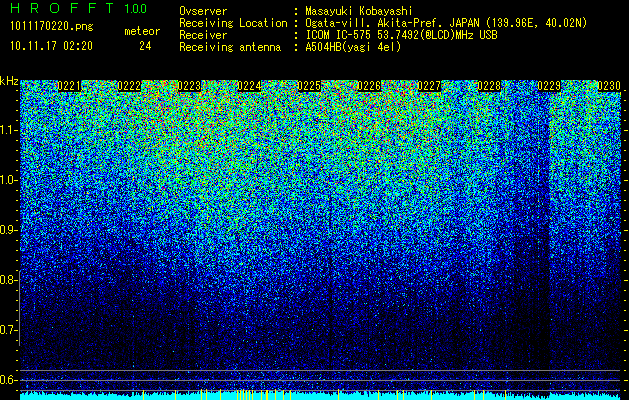Click Ogata-vill. Akita-Pref. JAPAN location text
Image resolution: width=629 pixels, height=400 pixels.
(x=446, y=23)
